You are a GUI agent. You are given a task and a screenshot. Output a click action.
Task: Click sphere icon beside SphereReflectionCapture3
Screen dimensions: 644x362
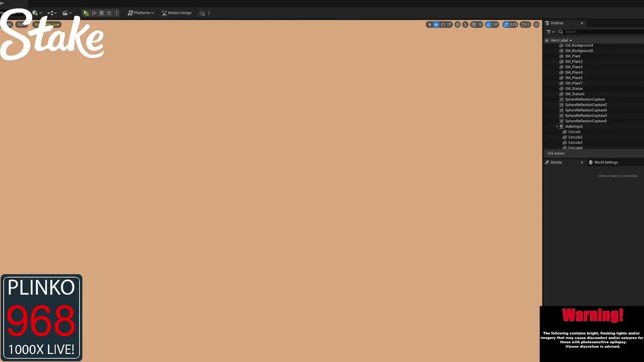click(x=561, y=110)
